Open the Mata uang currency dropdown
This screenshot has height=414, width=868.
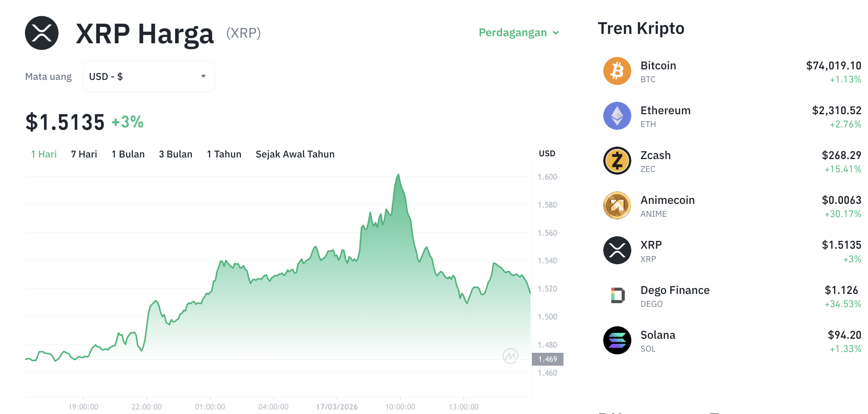click(x=149, y=76)
